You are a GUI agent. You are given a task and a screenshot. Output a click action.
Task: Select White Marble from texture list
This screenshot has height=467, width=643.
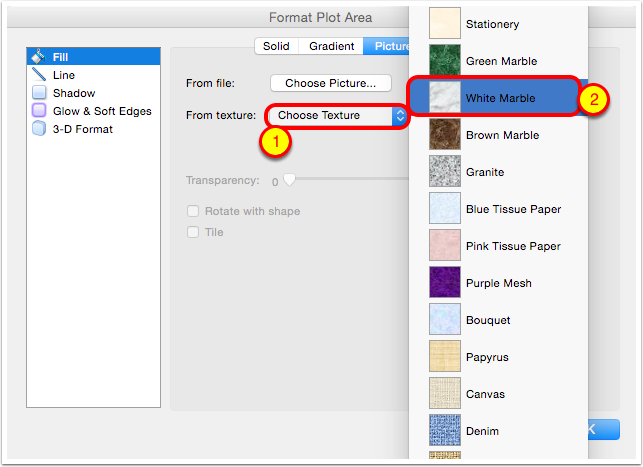click(500, 98)
